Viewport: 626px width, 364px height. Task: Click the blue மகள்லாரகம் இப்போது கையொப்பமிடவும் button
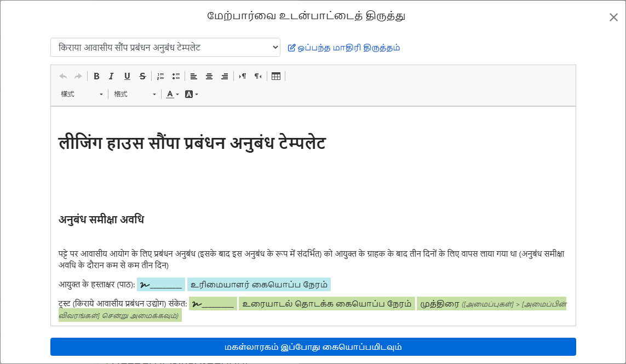point(313,347)
